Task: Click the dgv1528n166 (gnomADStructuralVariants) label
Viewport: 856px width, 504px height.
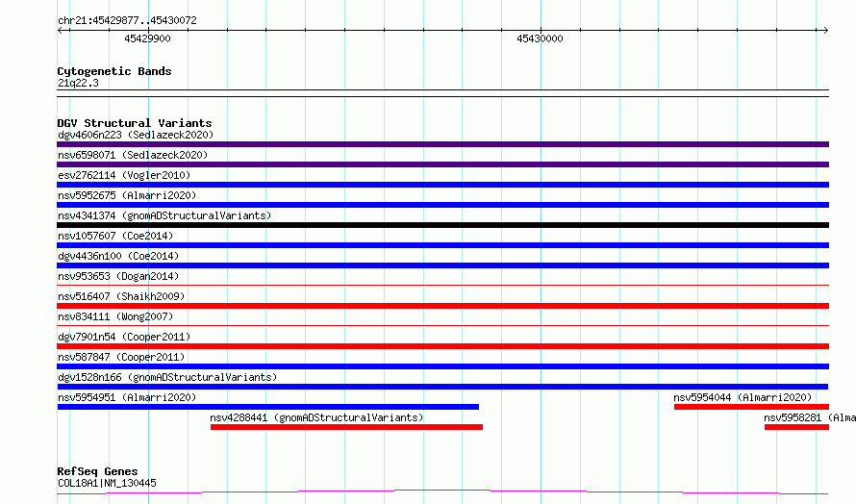Action: click(167, 377)
